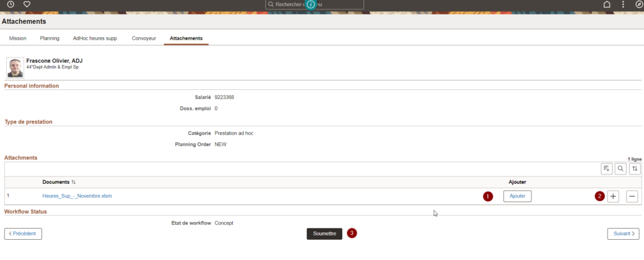This screenshot has width=644, height=260.
Task: Open the Planning tab
Action: point(50,38)
